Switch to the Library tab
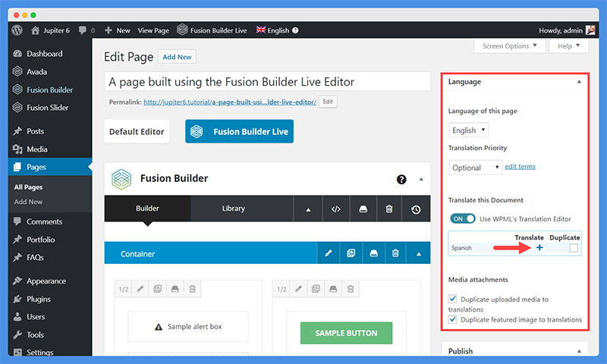This screenshot has width=607, height=364. [x=234, y=209]
